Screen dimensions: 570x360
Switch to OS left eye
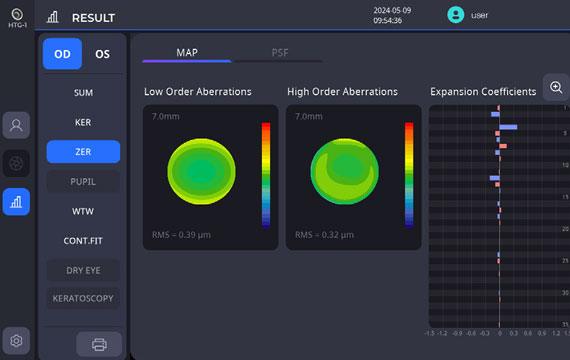pos(102,54)
